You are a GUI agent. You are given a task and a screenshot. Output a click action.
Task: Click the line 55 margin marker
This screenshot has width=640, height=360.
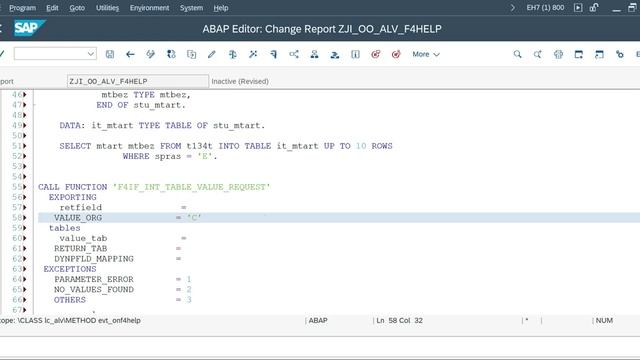(x=24, y=187)
